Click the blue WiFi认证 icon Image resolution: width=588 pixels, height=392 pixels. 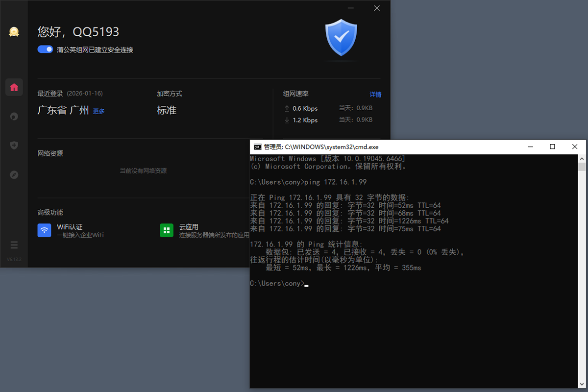(x=44, y=230)
